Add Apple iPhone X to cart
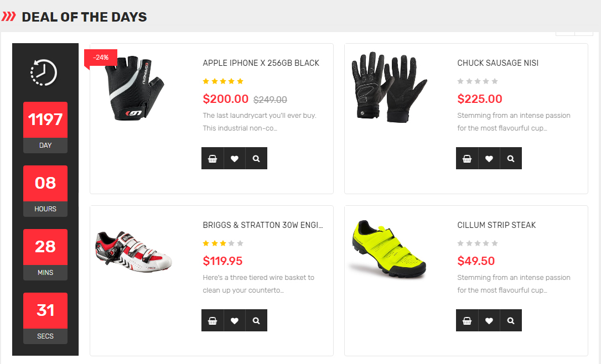 pyautogui.click(x=213, y=158)
